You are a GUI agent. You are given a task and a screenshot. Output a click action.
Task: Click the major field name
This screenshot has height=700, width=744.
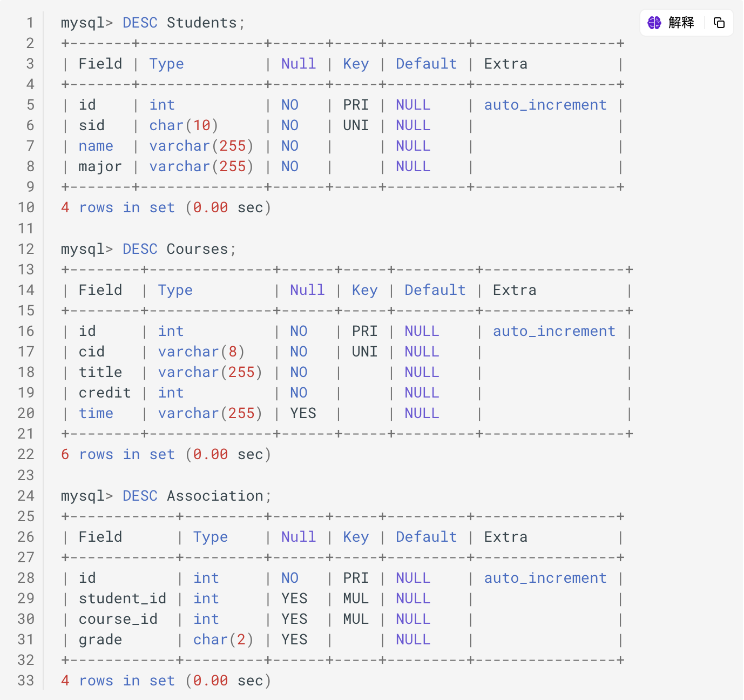tap(100, 166)
